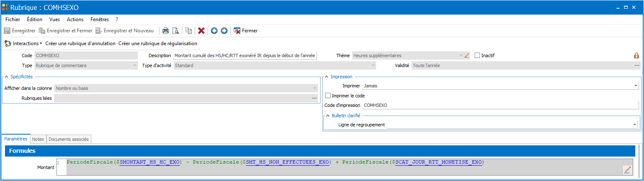Switch to the Notes tab
This screenshot has height=181, width=644.
38,140
